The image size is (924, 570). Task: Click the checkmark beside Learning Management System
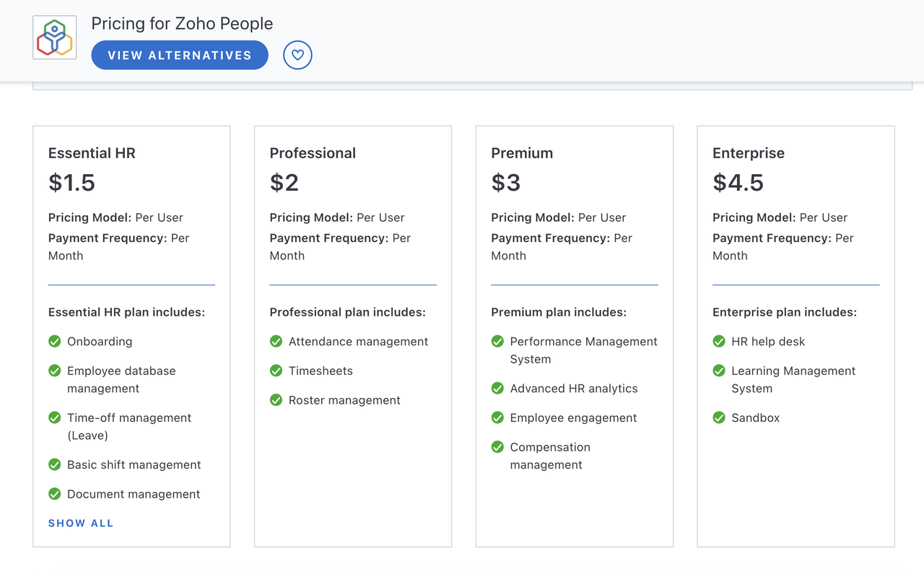click(719, 371)
